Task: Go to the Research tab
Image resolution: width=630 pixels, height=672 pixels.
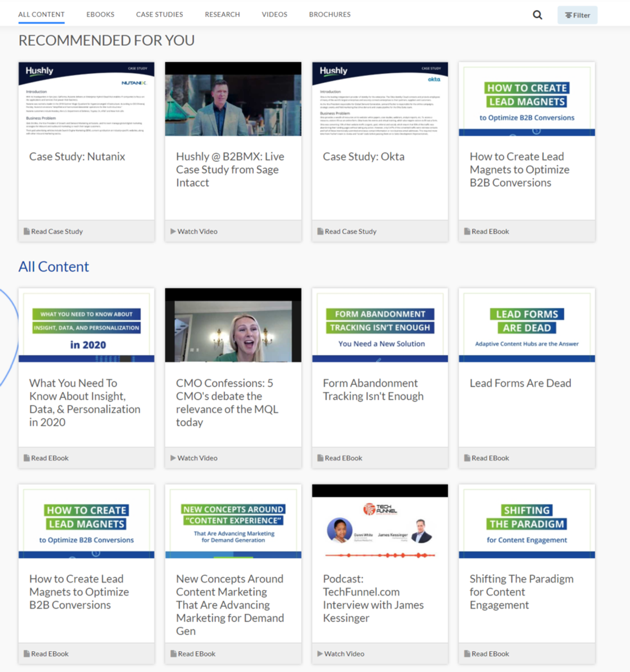Action: [223, 14]
